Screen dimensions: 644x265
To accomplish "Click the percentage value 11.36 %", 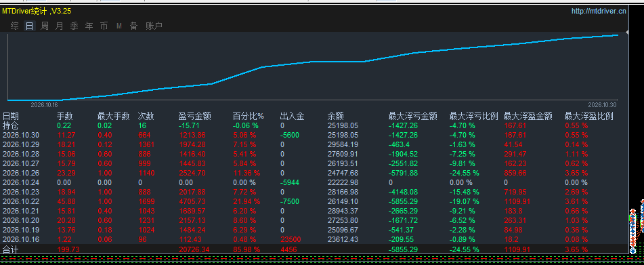I will pos(246,173).
